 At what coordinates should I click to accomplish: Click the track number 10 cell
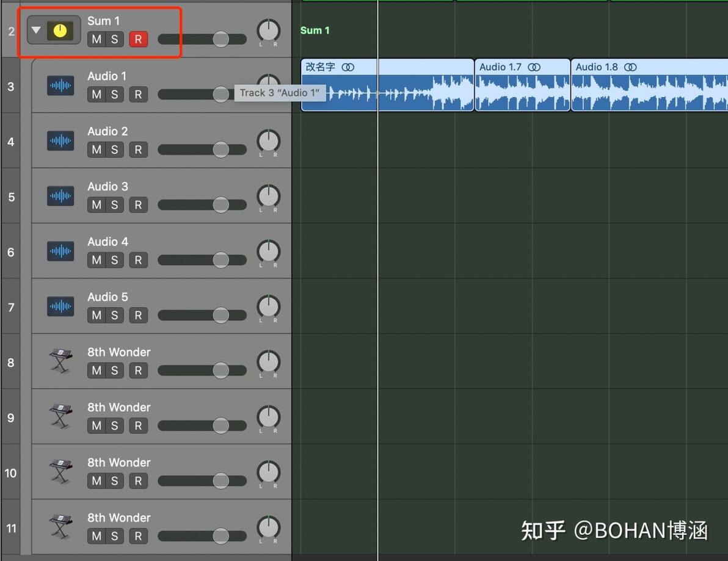coord(10,472)
